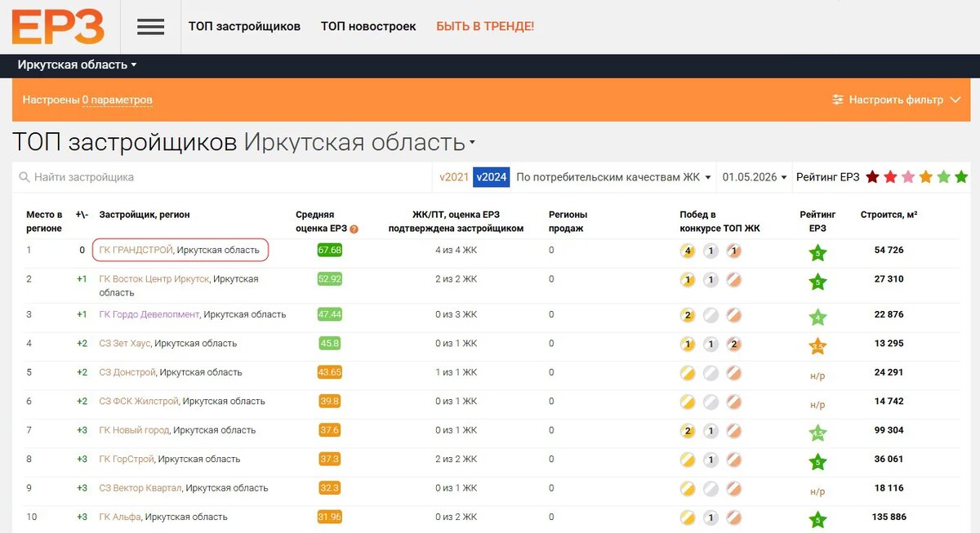Select the orange rating star filter

pyautogui.click(x=926, y=177)
